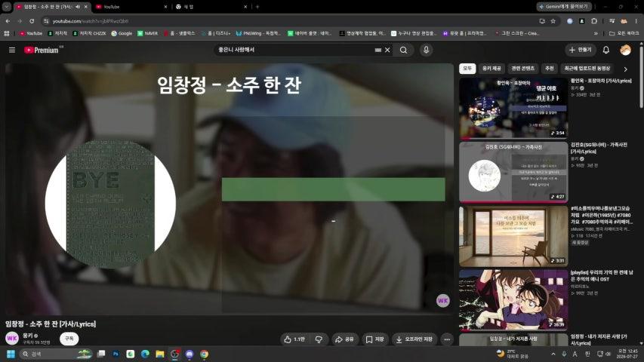Select the 몽키 제공 filter chip
Image resolution: width=644 pixels, height=362 pixels.
click(x=491, y=69)
